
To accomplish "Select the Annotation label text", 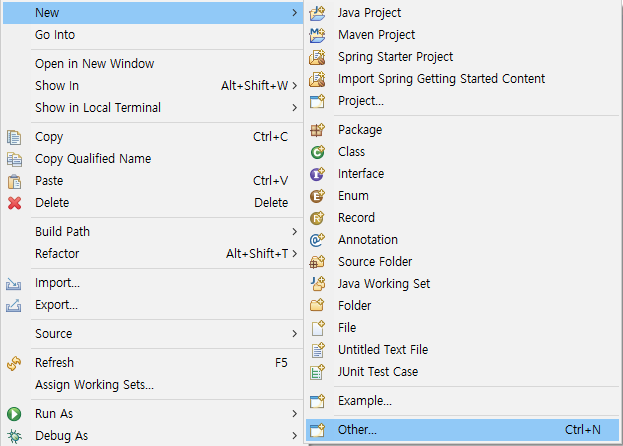I will [368, 240].
